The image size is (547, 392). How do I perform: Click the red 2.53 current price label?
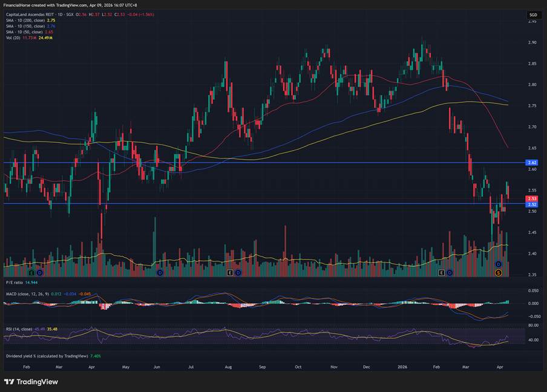532,198
